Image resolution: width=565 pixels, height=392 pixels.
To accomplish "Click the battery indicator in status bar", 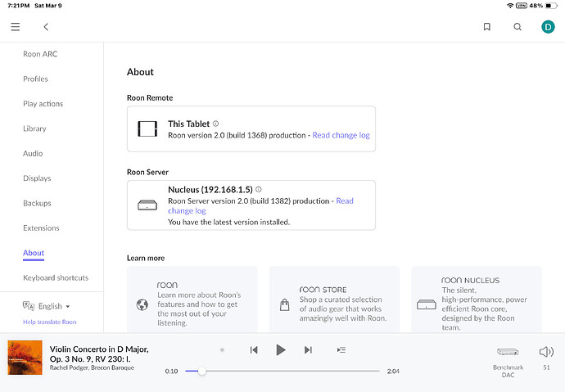I will pyautogui.click(x=550, y=6).
